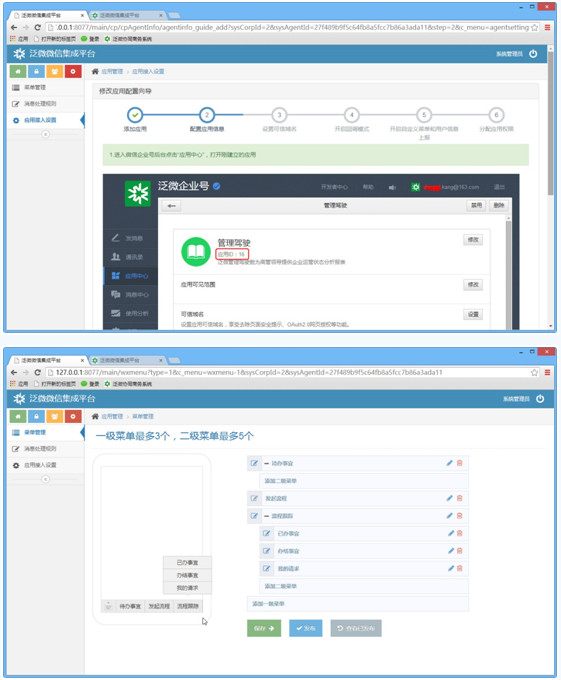Click power icon in 应用接入设置 window header
561x680 pixels.
tap(533, 54)
